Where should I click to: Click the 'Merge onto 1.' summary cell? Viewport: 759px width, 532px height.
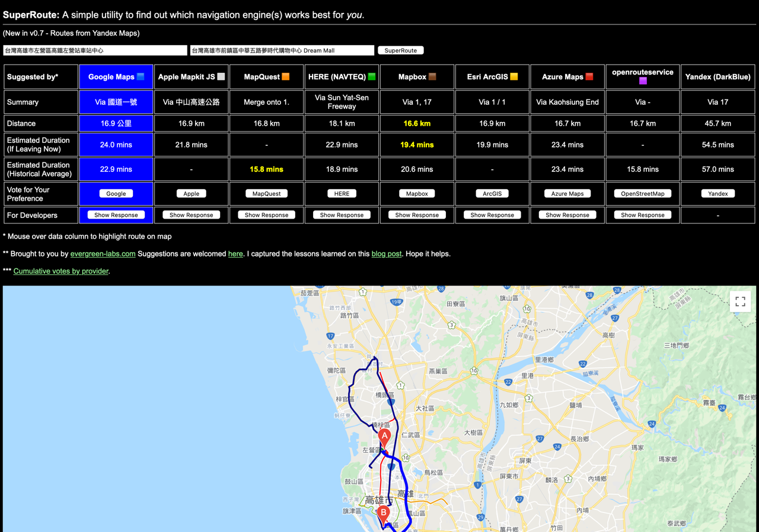click(267, 102)
